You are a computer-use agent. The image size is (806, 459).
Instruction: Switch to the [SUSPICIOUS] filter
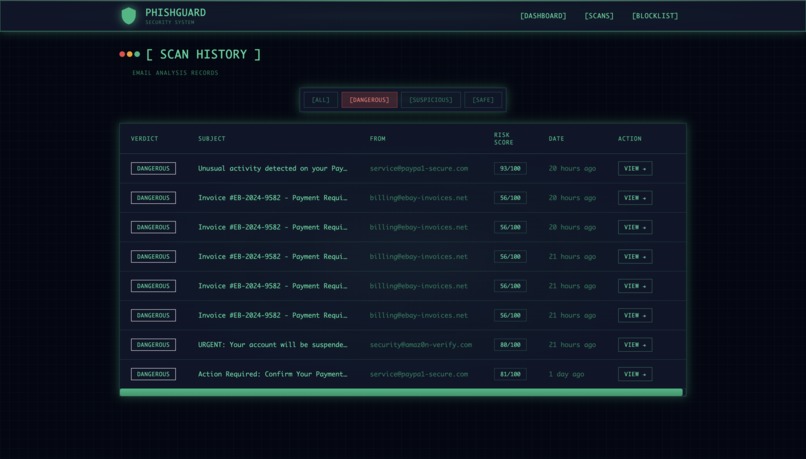coord(431,100)
